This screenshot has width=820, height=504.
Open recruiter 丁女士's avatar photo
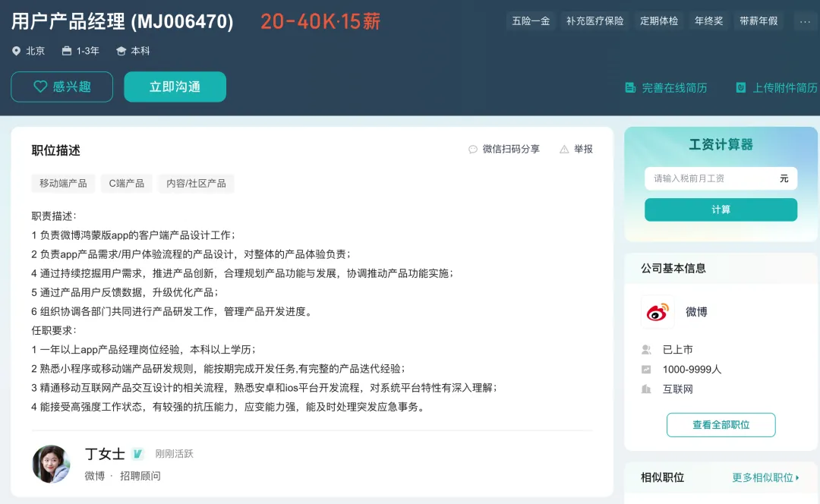52,465
